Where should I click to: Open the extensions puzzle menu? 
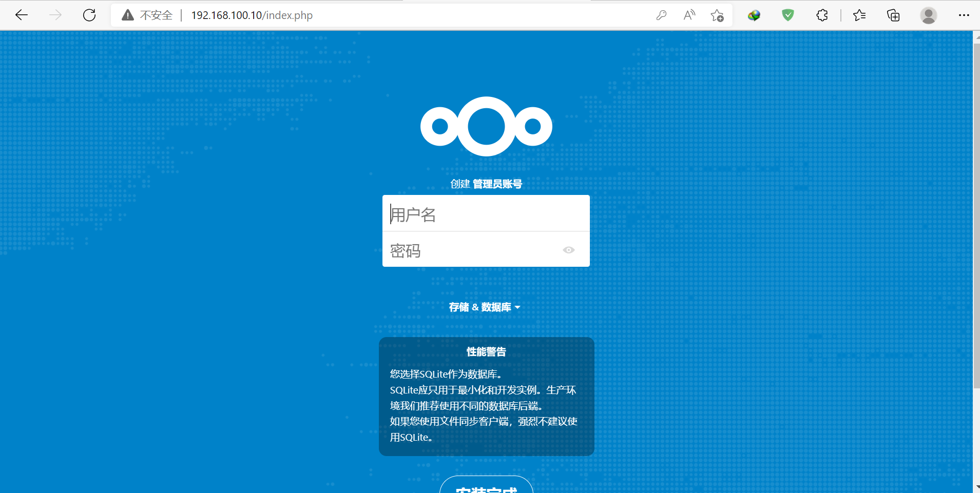click(x=822, y=15)
